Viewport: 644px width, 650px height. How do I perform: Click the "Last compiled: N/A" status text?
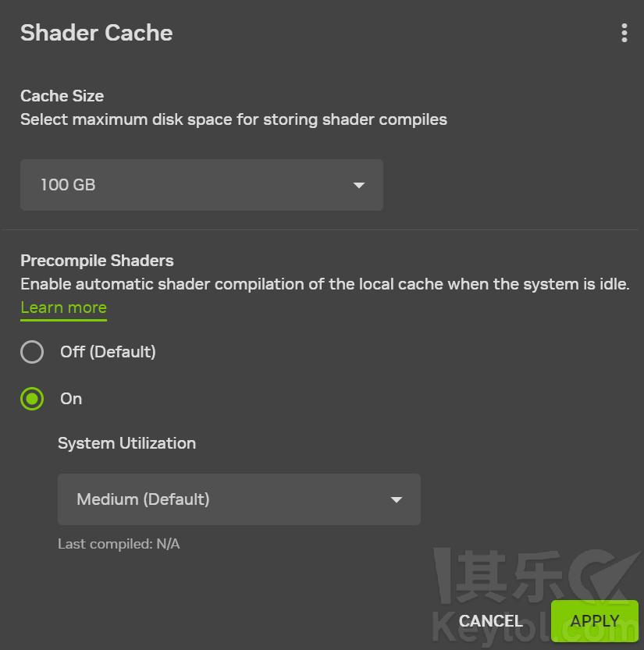coord(119,544)
